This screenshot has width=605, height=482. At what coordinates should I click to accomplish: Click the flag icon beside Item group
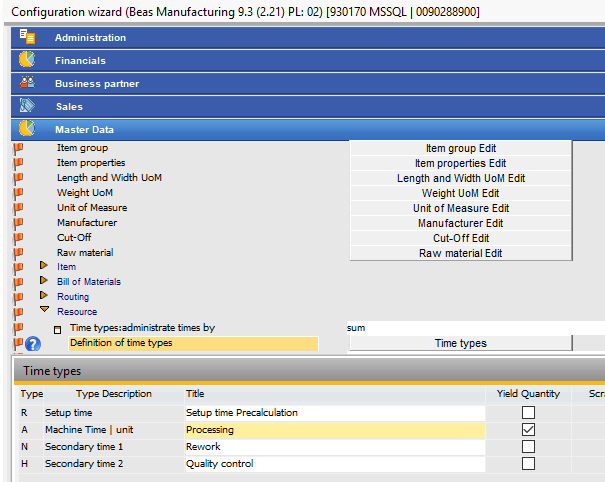[x=18, y=148]
